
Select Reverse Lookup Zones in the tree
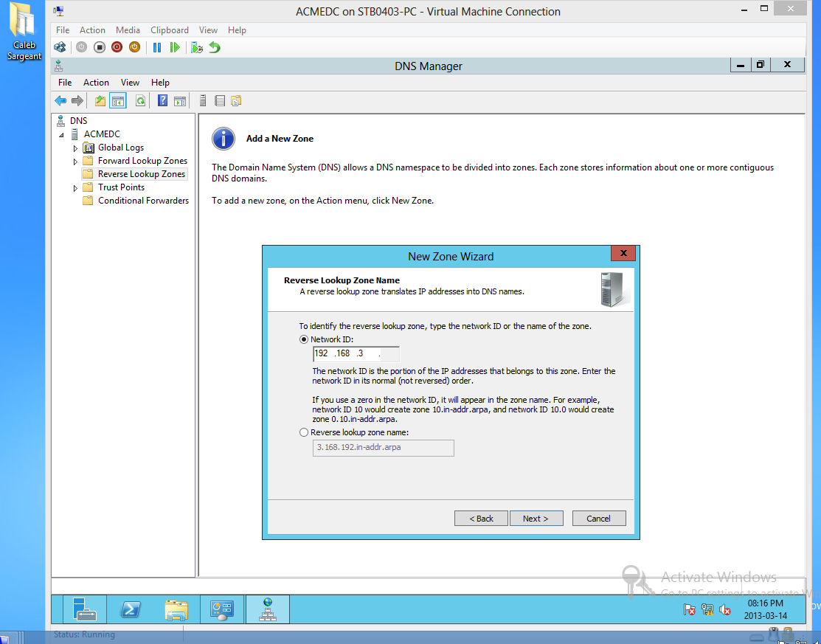pos(142,174)
